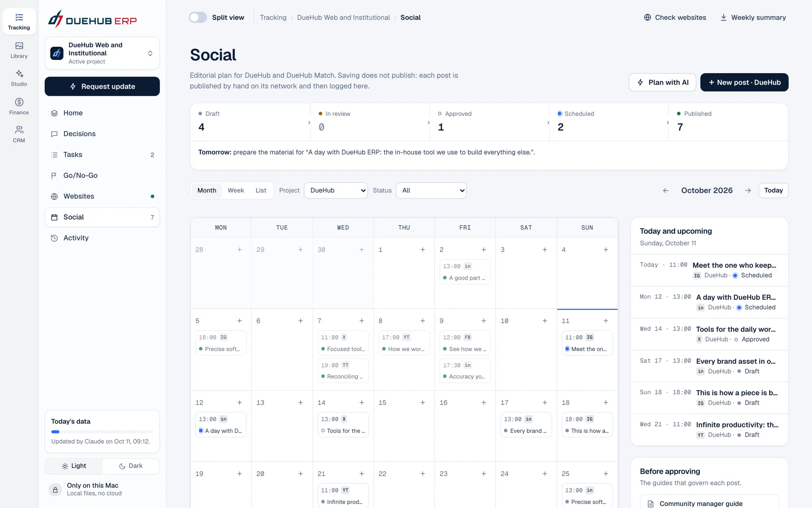Open the Project dropdown set to DueHub
The height and width of the screenshot is (508, 812).
(336, 190)
